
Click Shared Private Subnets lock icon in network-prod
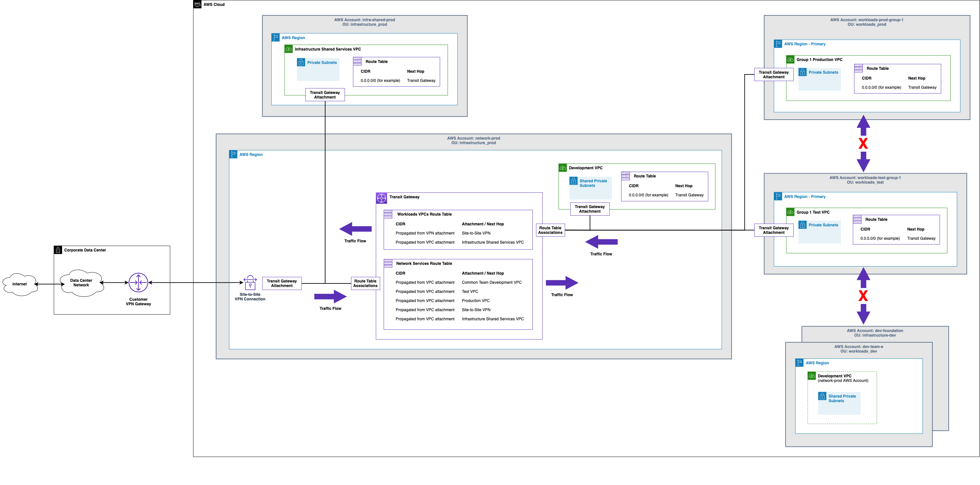pyautogui.click(x=573, y=181)
